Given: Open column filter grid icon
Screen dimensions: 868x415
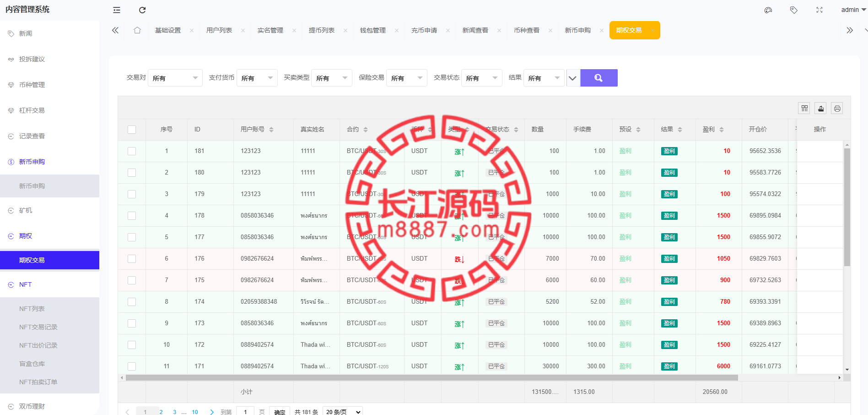Looking at the screenshot, I should click(x=804, y=108).
